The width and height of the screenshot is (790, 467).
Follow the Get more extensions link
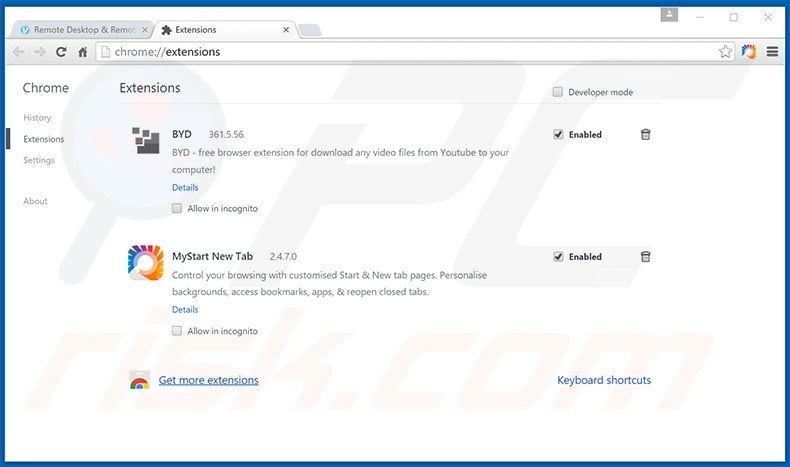pyautogui.click(x=209, y=380)
